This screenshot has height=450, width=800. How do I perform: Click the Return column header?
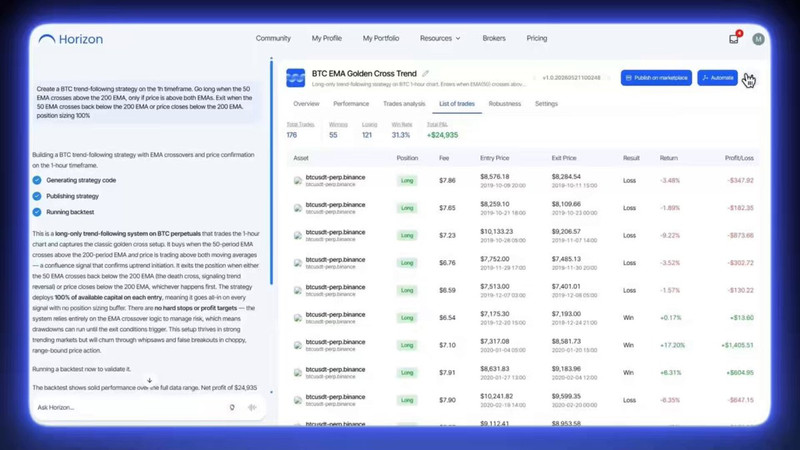[x=668, y=158]
